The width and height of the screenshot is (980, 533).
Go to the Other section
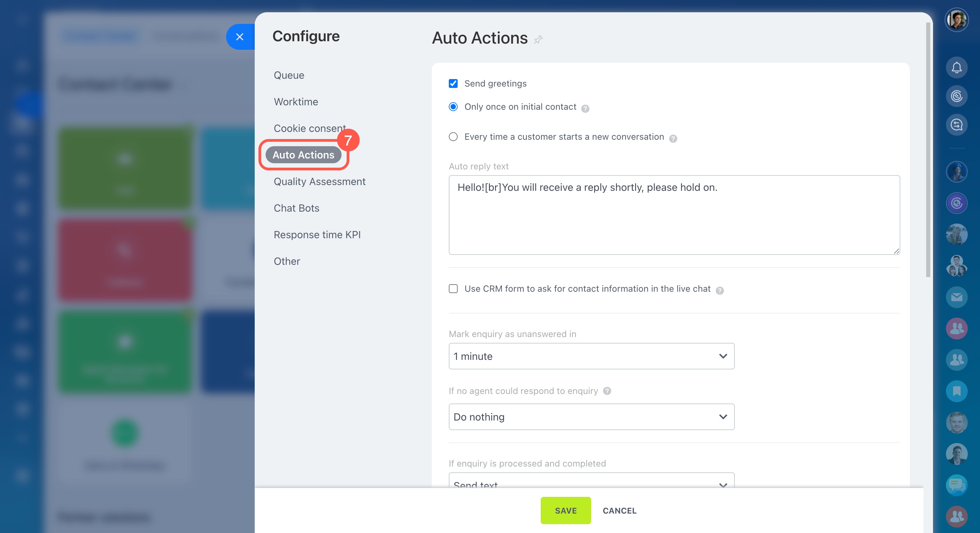(287, 261)
